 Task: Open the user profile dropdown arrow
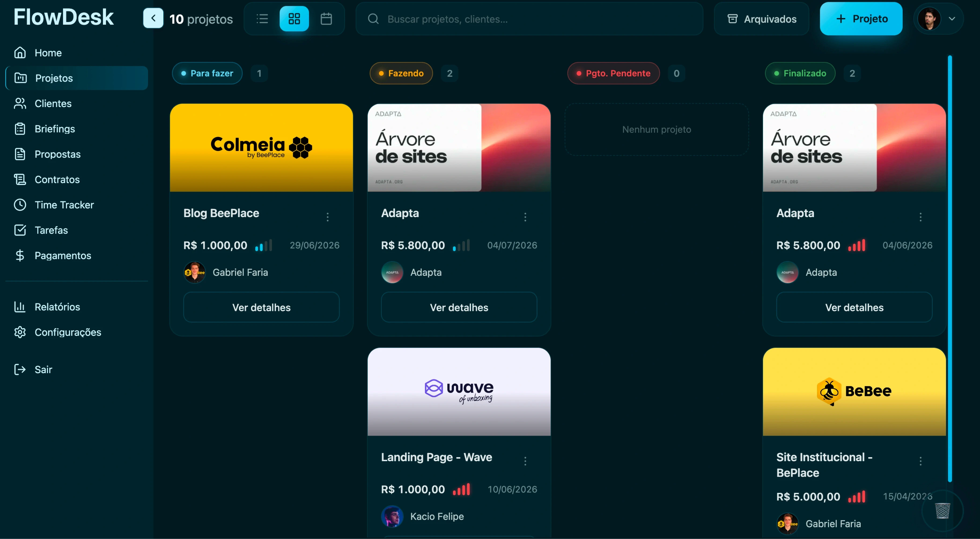pos(952,19)
